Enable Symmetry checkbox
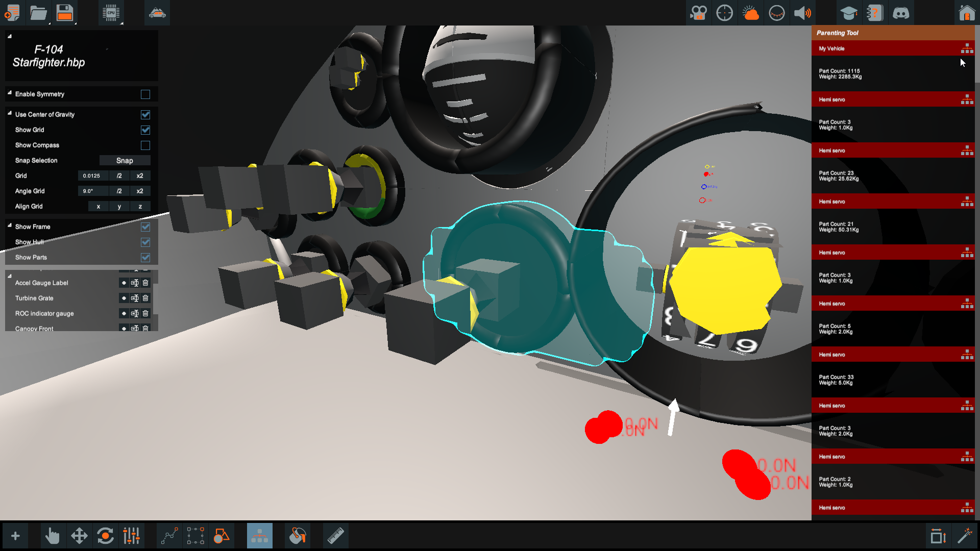 [145, 94]
